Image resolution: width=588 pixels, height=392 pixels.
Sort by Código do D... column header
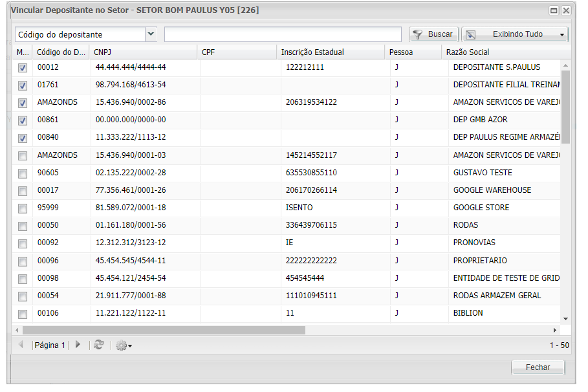[61, 52]
